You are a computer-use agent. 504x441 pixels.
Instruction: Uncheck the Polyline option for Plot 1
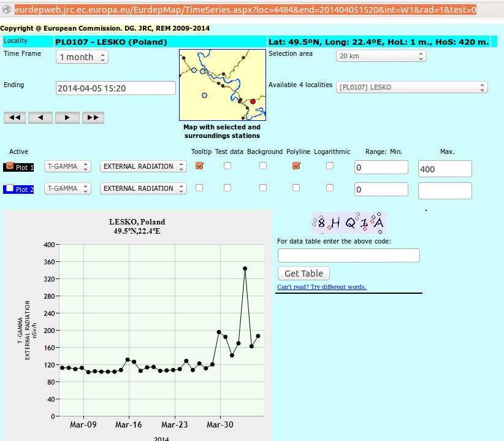click(x=297, y=166)
